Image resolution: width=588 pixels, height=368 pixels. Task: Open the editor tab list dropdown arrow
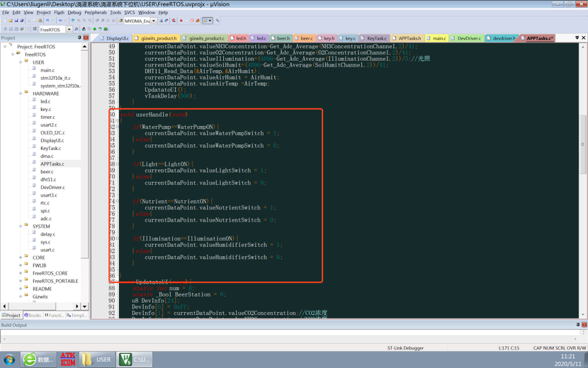click(x=577, y=38)
